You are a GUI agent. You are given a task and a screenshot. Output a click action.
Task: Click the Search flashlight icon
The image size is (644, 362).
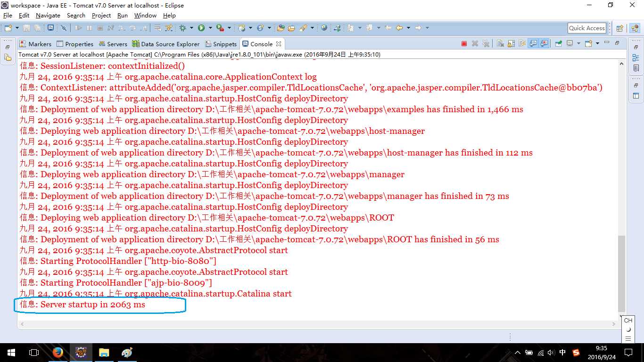point(303,28)
